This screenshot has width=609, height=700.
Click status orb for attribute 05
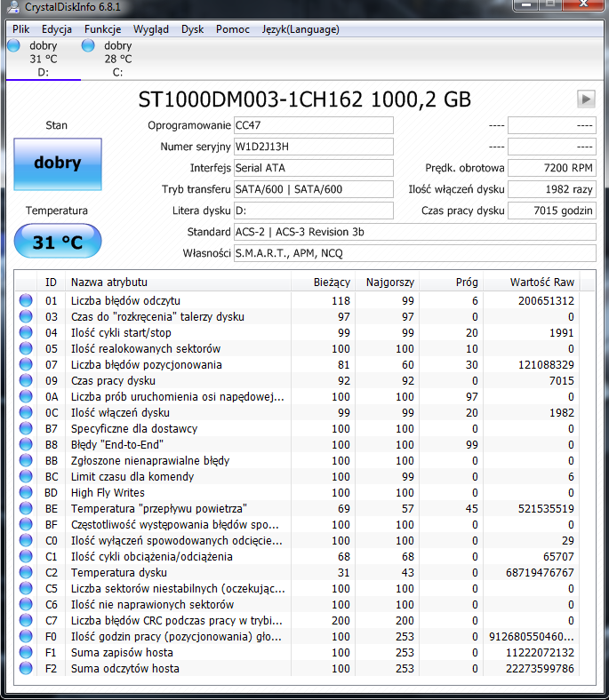[x=26, y=348]
